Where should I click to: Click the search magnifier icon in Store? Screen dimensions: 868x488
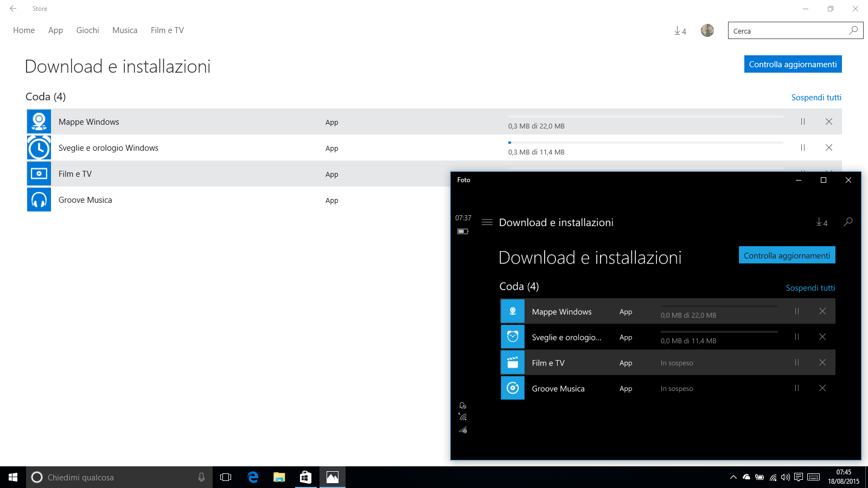(854, 30)
